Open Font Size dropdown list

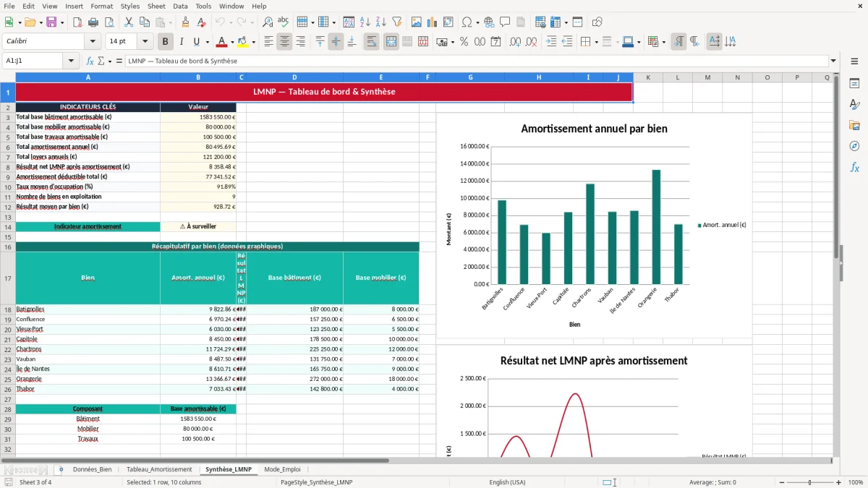click(x=145, y=42)
